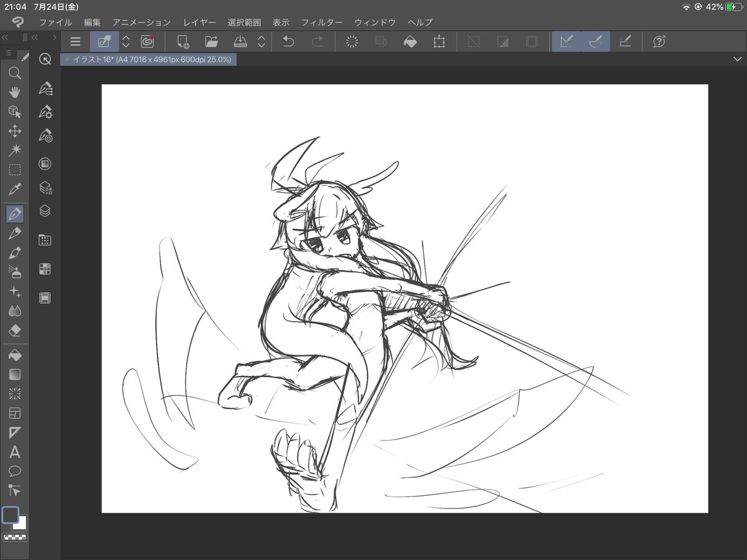Open the Material palette folder icon
This screenshot has width=747, height=560.
click(x=45, y=240)
